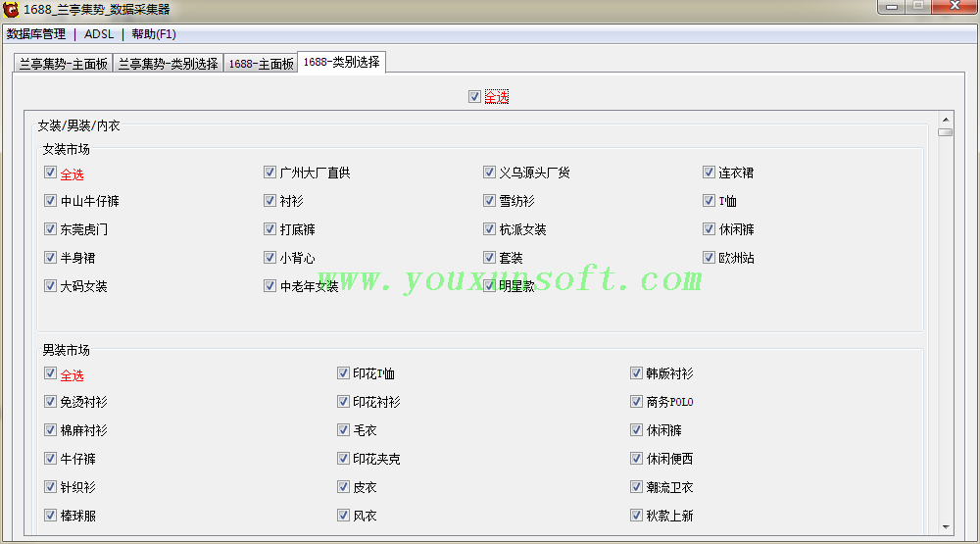Uncheck the 印花T恤 checkbox

tap(343, 373)
